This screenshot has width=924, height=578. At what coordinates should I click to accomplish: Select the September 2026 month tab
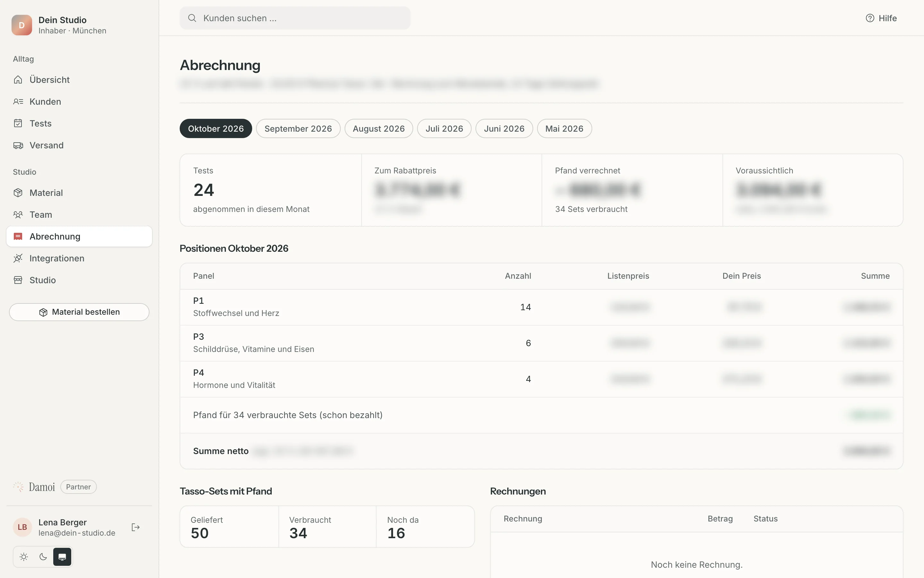point(298,128)
